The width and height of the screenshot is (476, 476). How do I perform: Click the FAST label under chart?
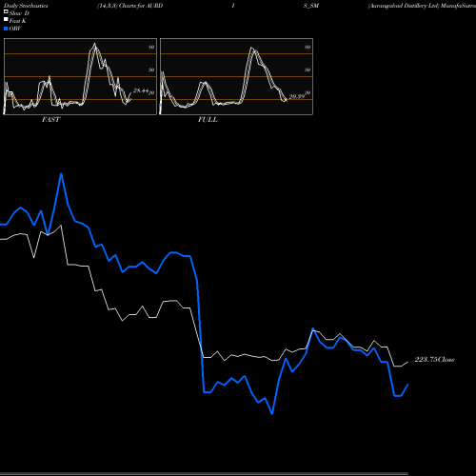(50, 120)
